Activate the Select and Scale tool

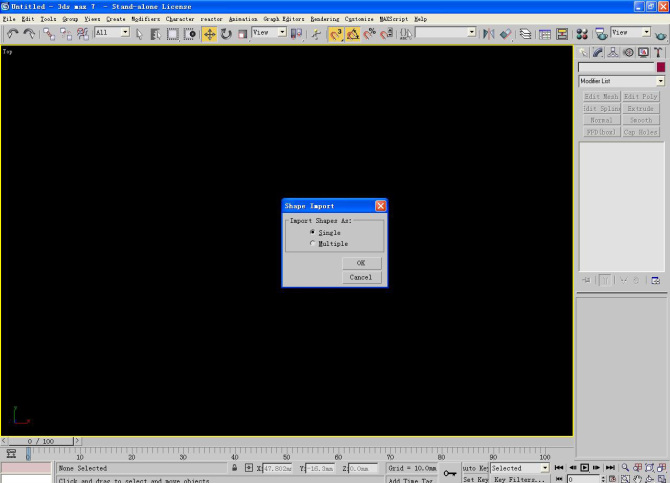(242, 34)
